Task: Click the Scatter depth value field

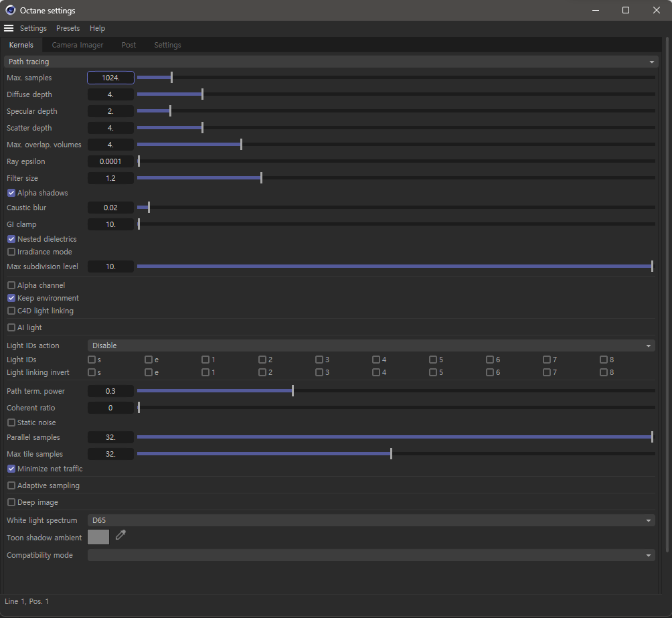Action: coord(110,128)
